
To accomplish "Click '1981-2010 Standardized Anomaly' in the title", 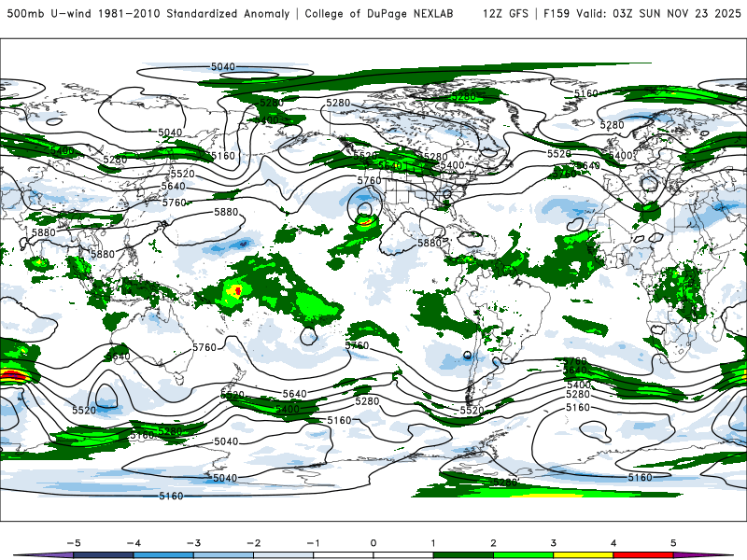I will pyautogui.click(x=193, y=13).
